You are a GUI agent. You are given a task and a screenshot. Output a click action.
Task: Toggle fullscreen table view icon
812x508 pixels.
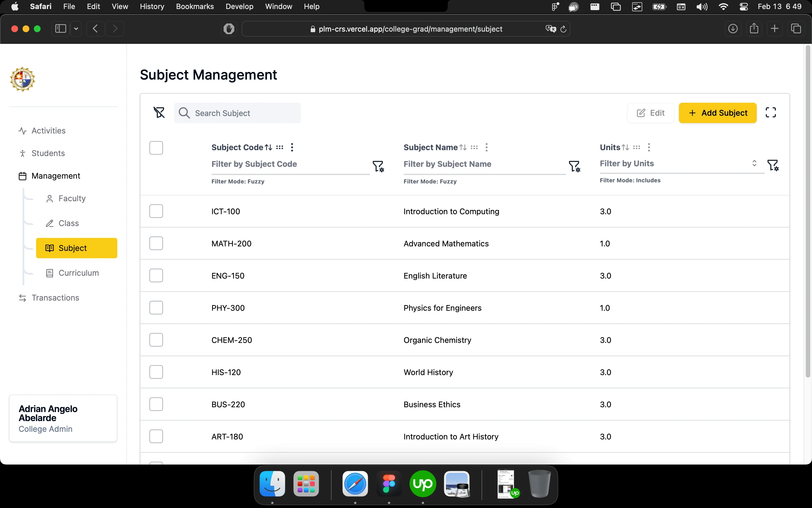[x=771, y=113]
